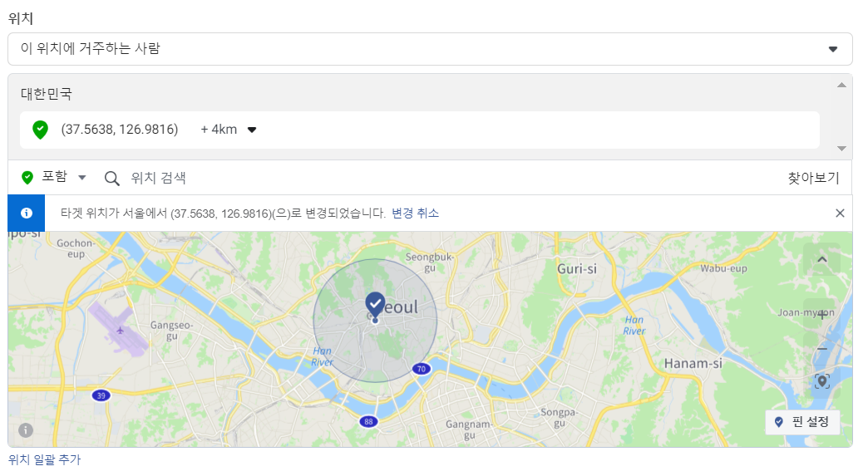The image size is (868, 476).
Task: Click the blue info icon in notification
Action: coord(27,213)
